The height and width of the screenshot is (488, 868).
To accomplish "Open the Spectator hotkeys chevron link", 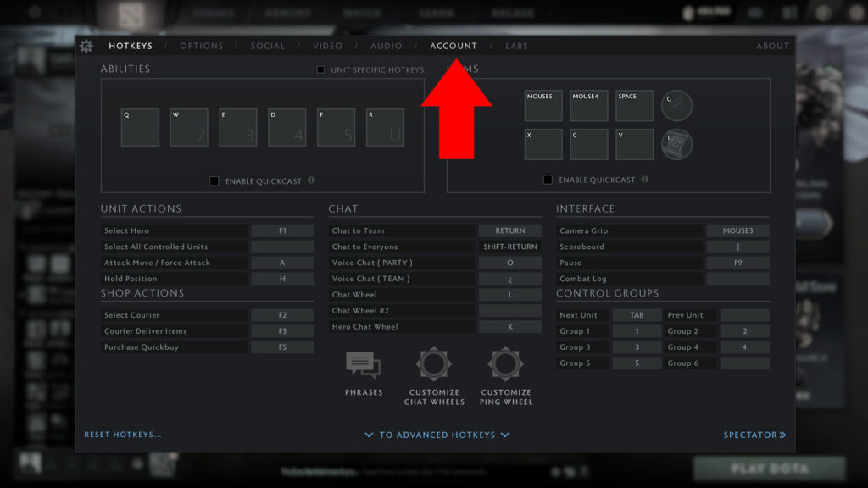I will pyautogui.click(x=754, y=435).
